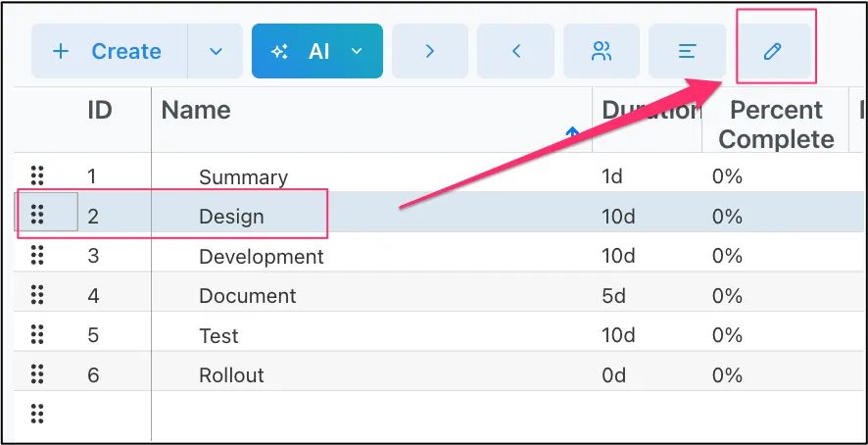Click the 0% cell in Design row
This screenshot has height=445, width=868.
(x=727, y=216)
